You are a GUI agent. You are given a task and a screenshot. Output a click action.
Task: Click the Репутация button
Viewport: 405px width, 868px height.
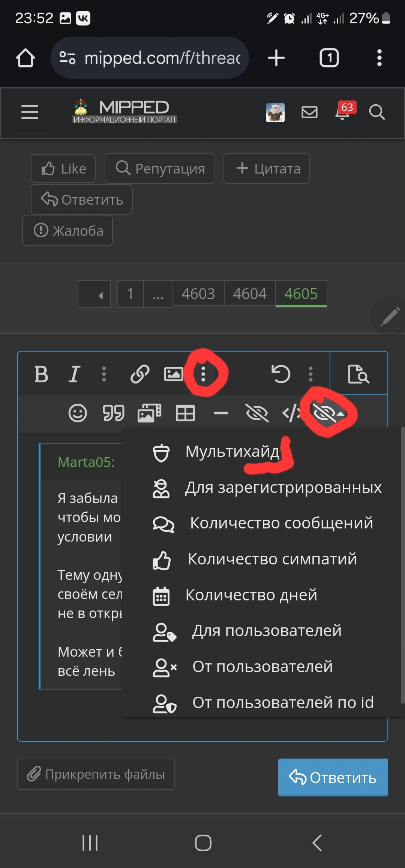(x=159, y=169)
